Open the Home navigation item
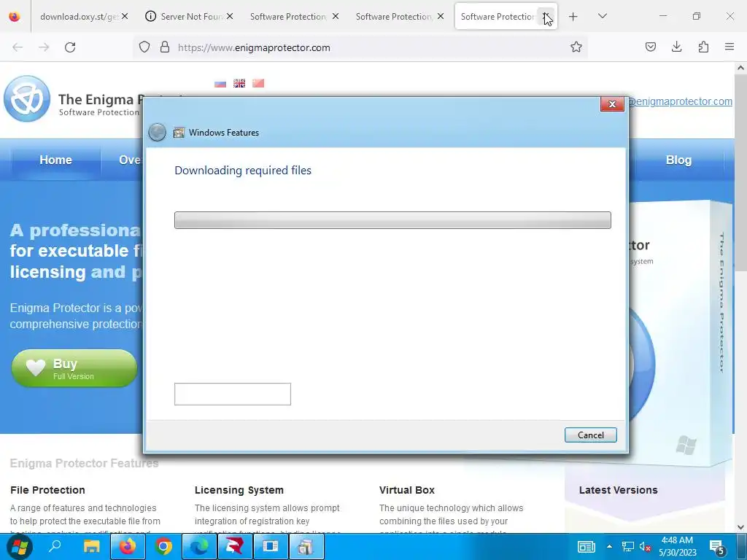This screenshot has height=560, width=747. click(55, 160)
